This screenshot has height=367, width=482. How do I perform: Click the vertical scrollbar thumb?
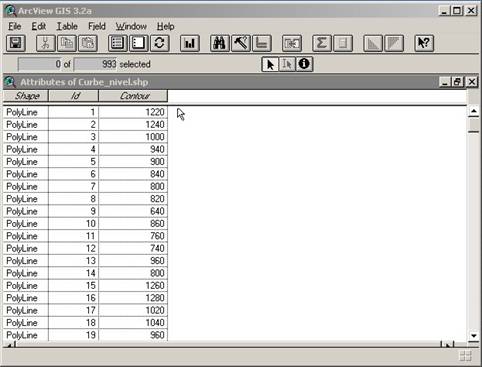tap(474, 125)
